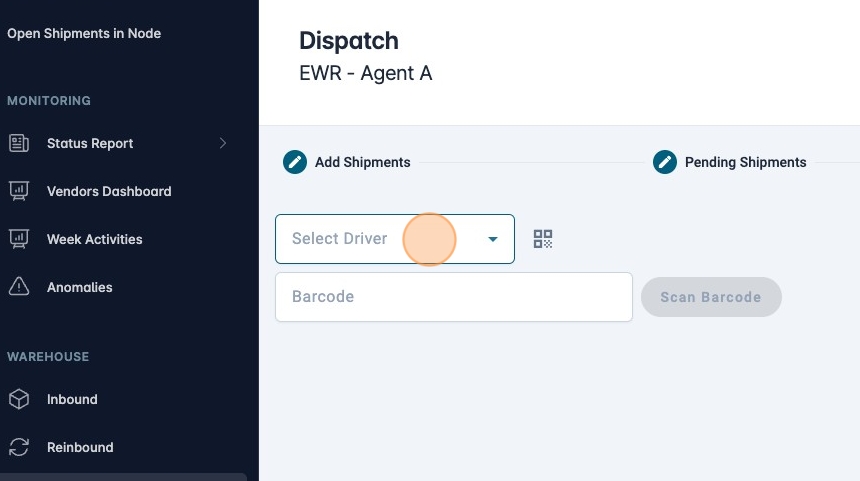Click the Anomalies warning triangle icon
The image size is (860, 481).
[19, 287]
